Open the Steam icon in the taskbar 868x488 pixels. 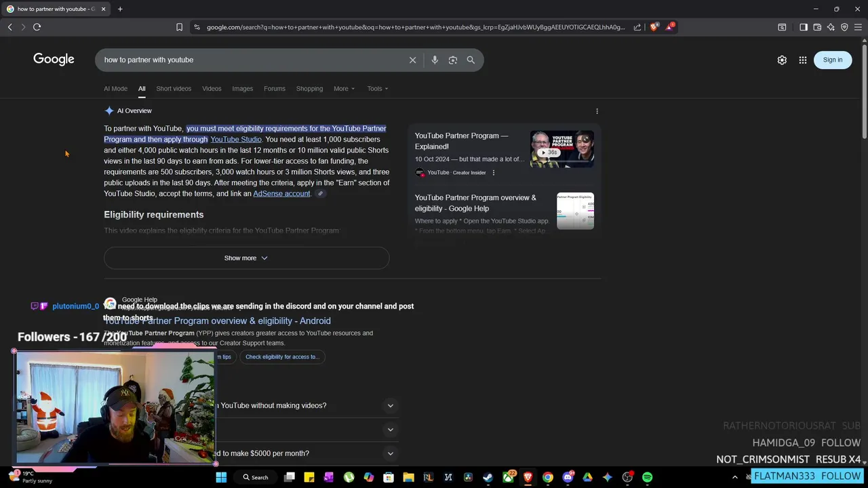pyautogui.click(x=488, y=477)
